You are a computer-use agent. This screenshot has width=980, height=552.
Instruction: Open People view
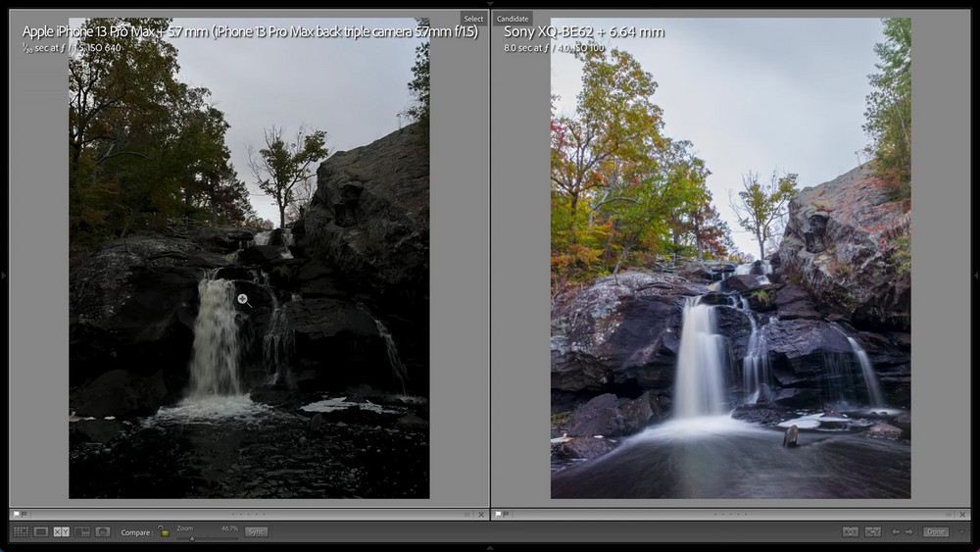(x=103, y=531)
